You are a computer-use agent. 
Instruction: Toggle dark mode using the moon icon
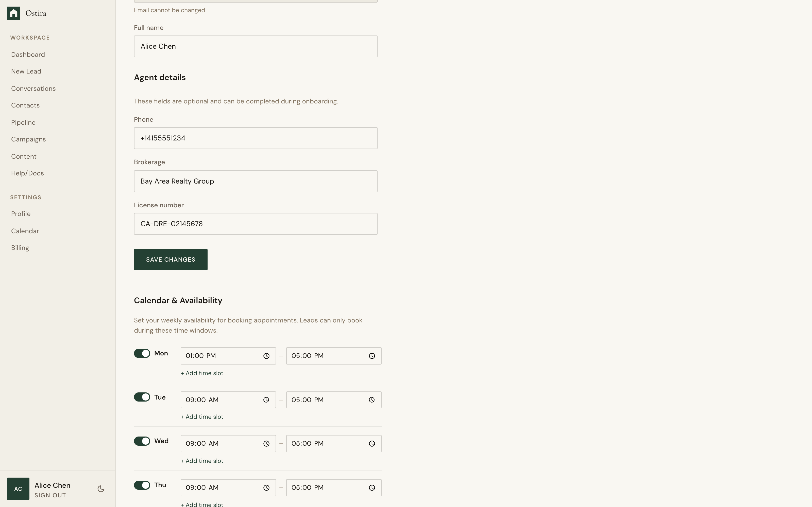click(100, 489)
